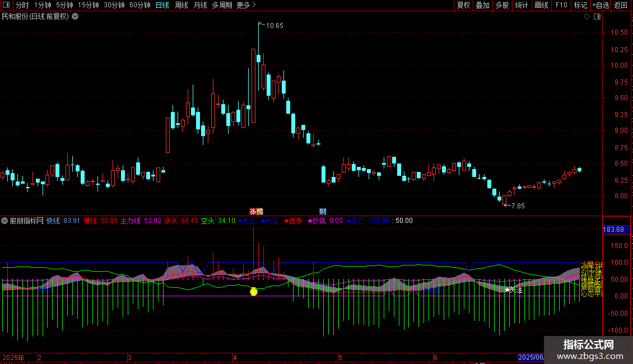Screen dimensions: 633x364
Task: Select the 15分钟 timeframe
Action: (89, 5)
